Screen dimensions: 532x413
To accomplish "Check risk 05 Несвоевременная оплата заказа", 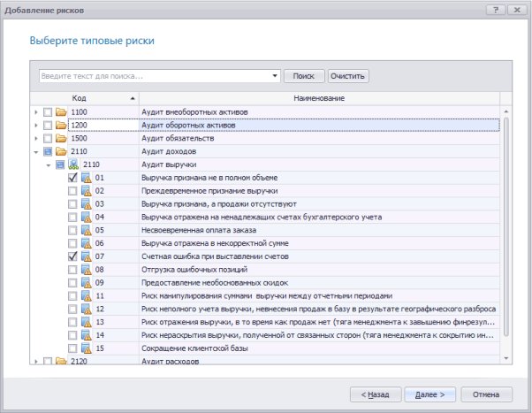I will (72, 230).
